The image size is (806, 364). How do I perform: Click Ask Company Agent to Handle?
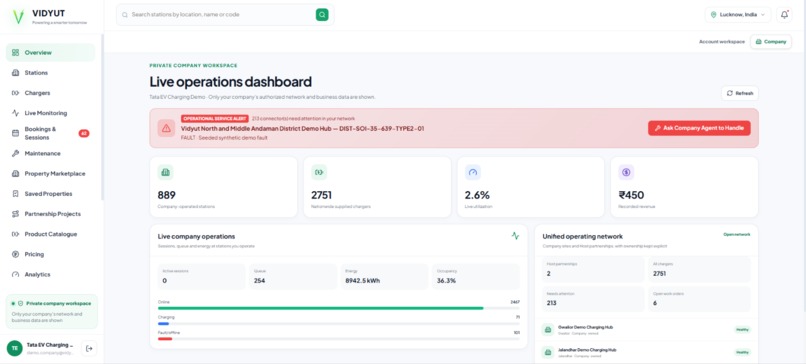pos(699,128)
